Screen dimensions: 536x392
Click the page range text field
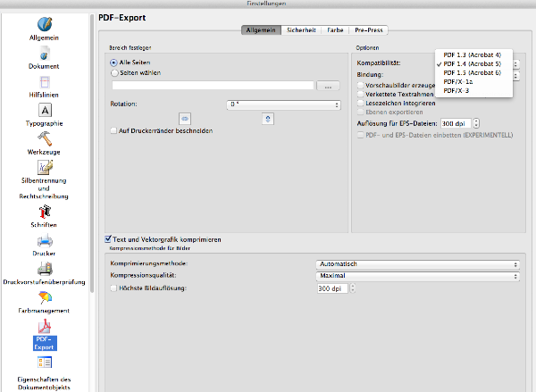click(x=212, y=87)
